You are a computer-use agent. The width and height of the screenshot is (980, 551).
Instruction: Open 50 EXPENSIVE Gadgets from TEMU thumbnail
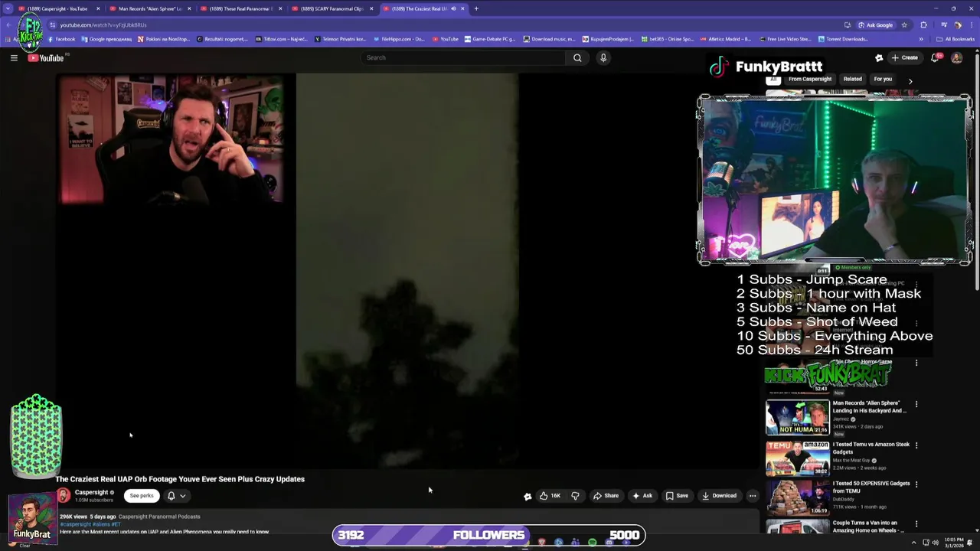(x=797, y=497)
